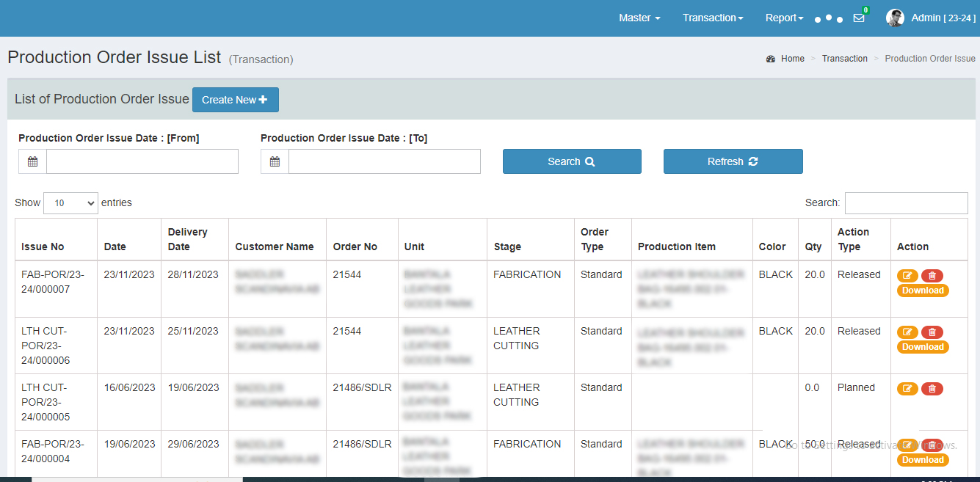Click the Create New button
Image resolution: width=980 pixels, height=482 pixels.
coord(235,100)
